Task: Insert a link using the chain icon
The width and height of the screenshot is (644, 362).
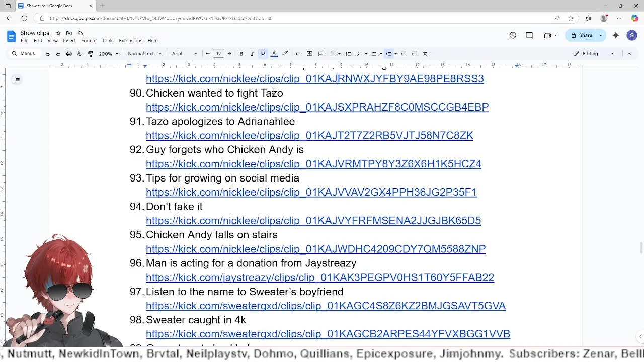Action: [x=299, y=54]
